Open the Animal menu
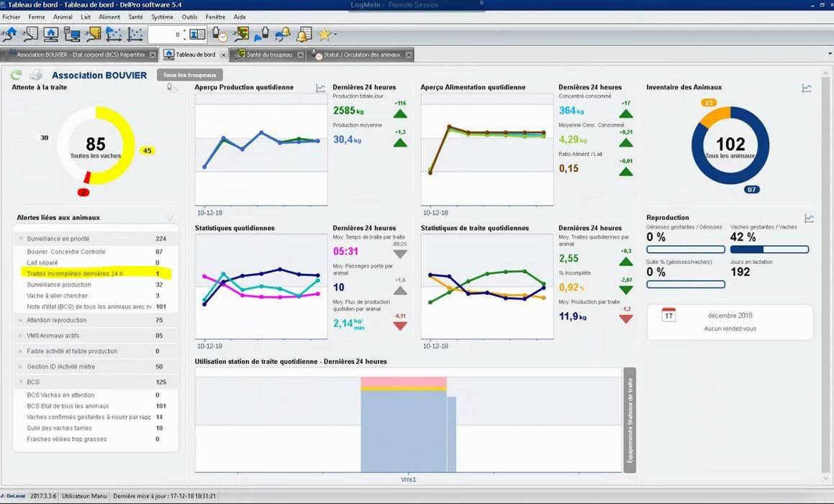 point(63,17)
